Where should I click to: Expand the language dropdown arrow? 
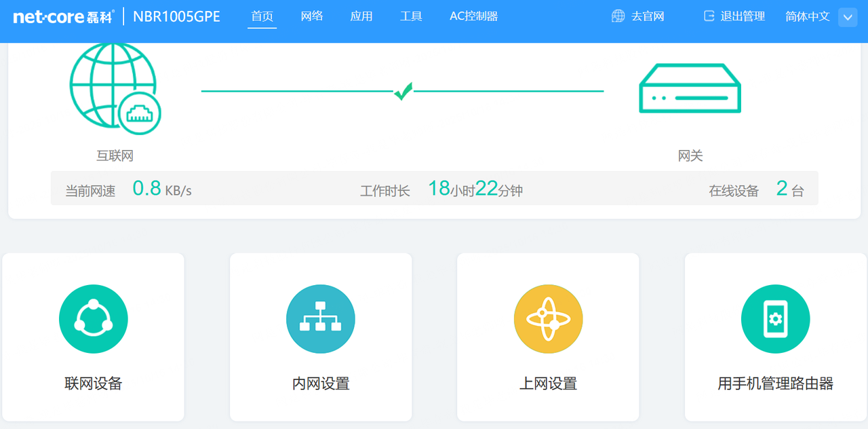(848, 17)
